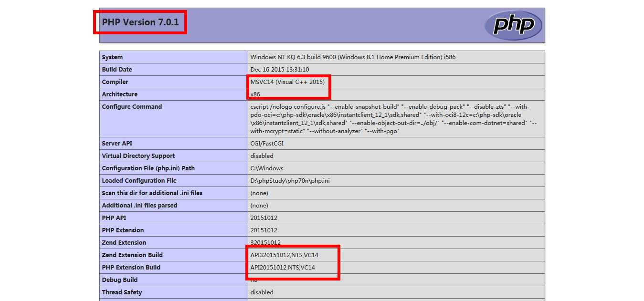Click the 'Configure Command' label

[x=132, y=107]
